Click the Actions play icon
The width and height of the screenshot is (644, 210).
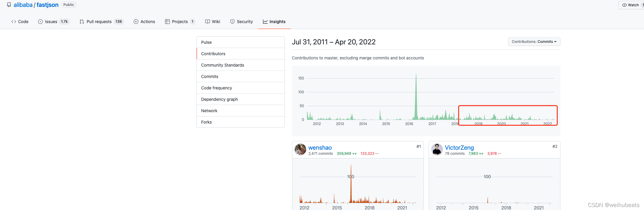point(136,22)
